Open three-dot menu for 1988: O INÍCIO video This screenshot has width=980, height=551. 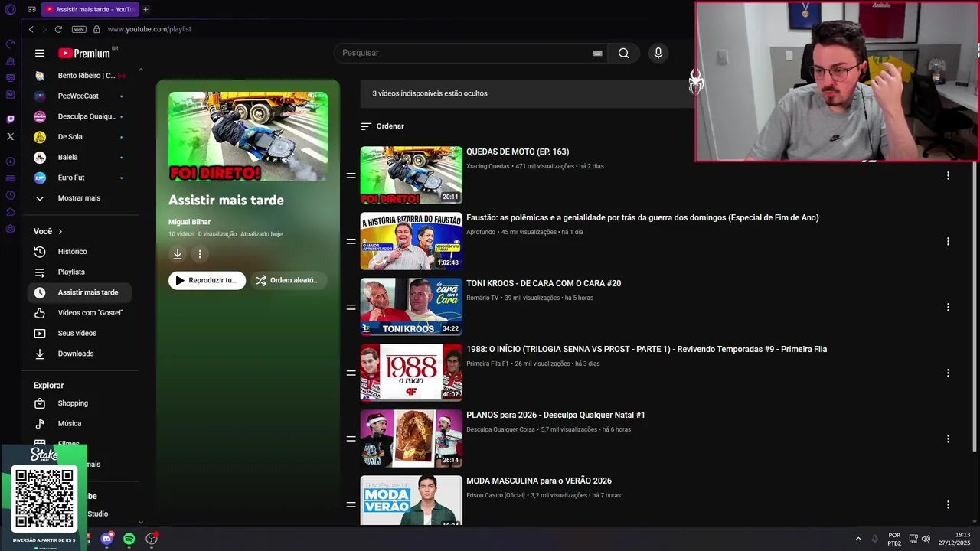point(948,373)
